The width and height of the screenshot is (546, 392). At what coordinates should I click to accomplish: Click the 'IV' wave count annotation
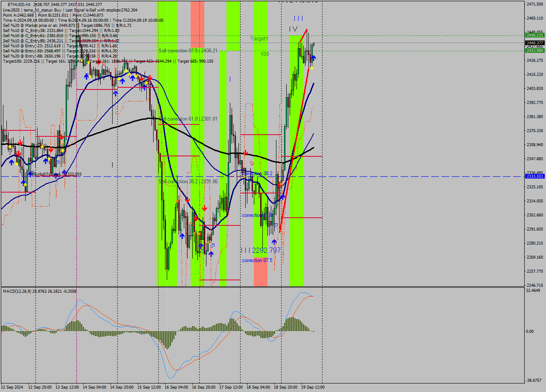point(294,29)
